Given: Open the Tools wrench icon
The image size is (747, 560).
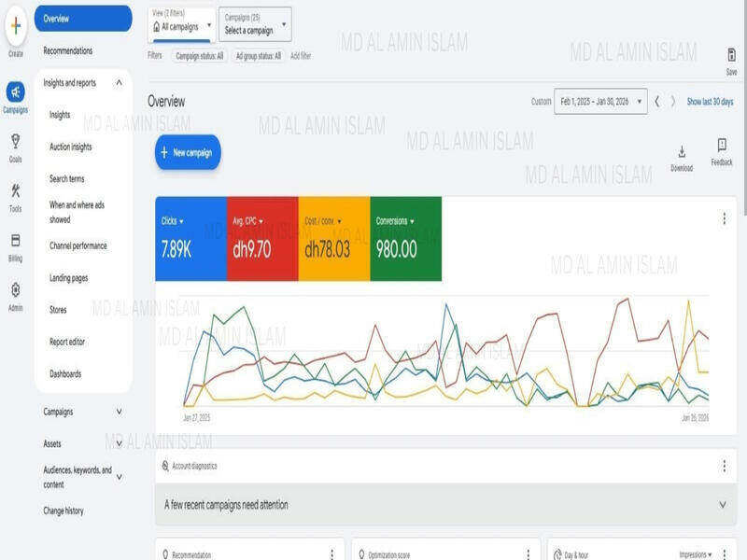Looking at the screenshot, I should (15, 191).
